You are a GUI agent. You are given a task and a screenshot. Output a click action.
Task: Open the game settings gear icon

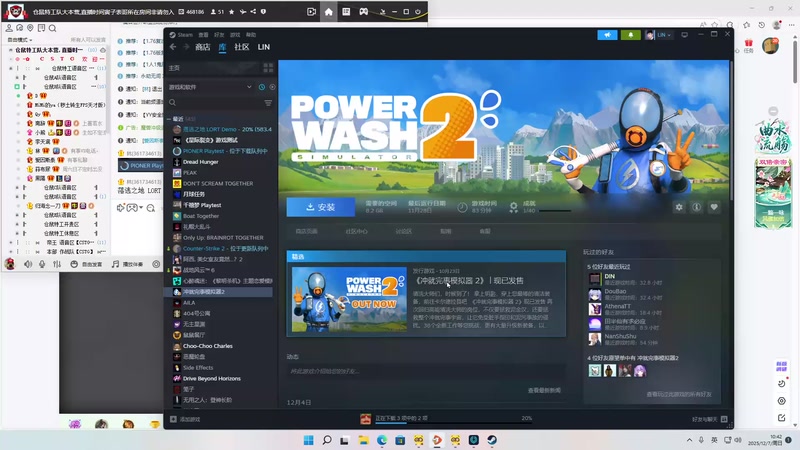click(679, 207)
